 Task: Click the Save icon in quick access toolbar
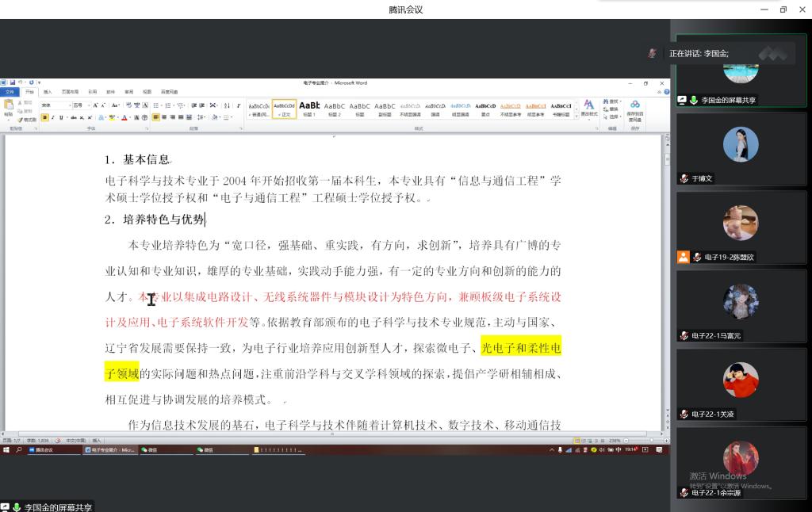(x=11, y=82)
